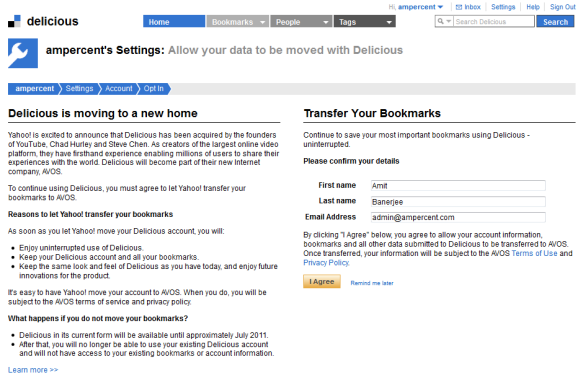Click the Learn more link
580x378 pixels.
(x=33, y=370)
